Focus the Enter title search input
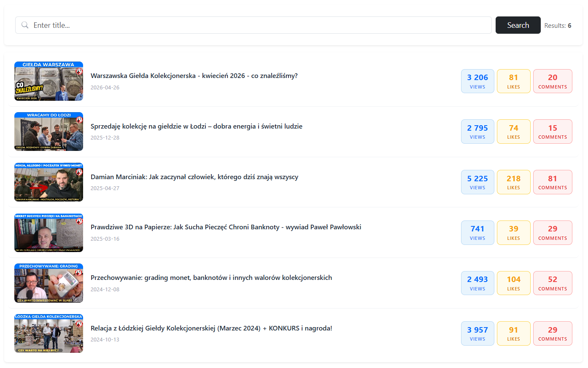 click(254, 25)
